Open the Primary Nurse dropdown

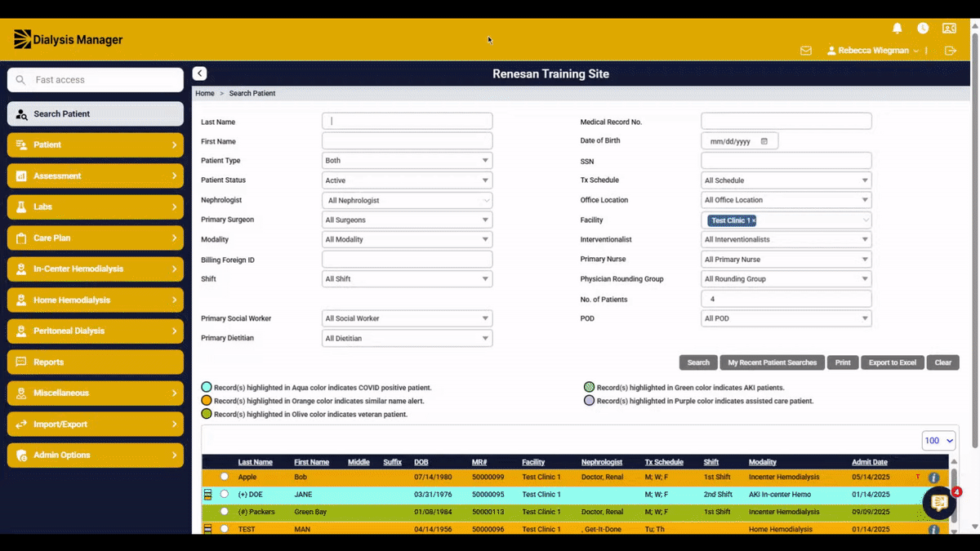click(x=786, y=260)
